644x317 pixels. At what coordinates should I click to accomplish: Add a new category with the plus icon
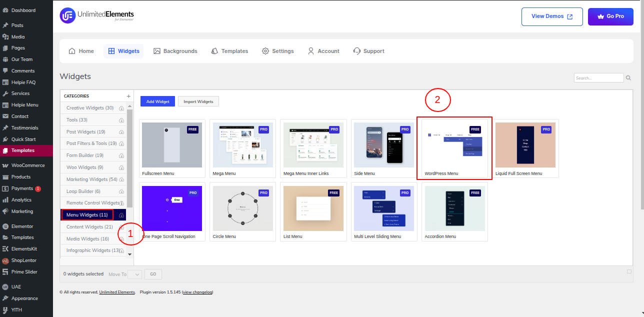click(128, 96)
